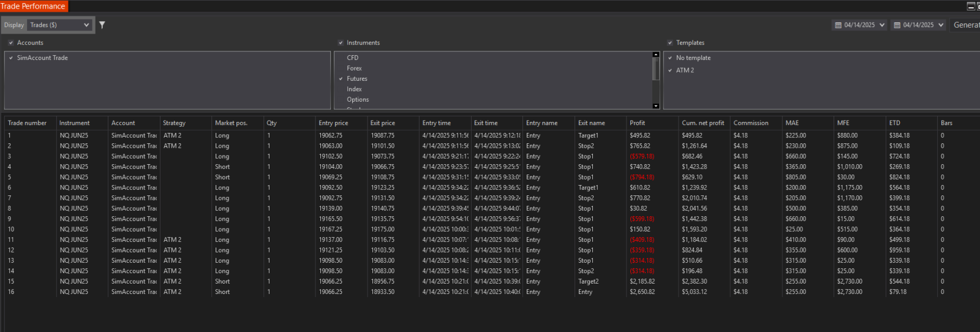
Task: Uncheck SimAccount Trade account
Action: (11, 58)
